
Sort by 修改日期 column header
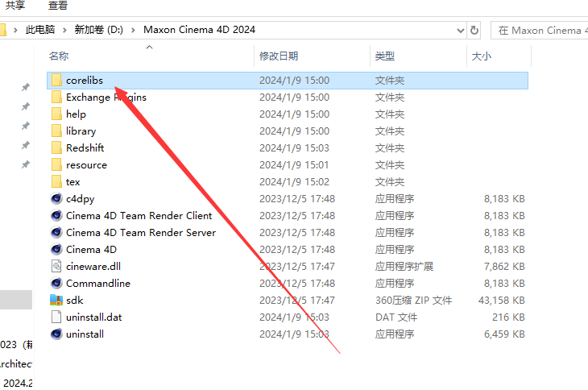coord(279,56)
